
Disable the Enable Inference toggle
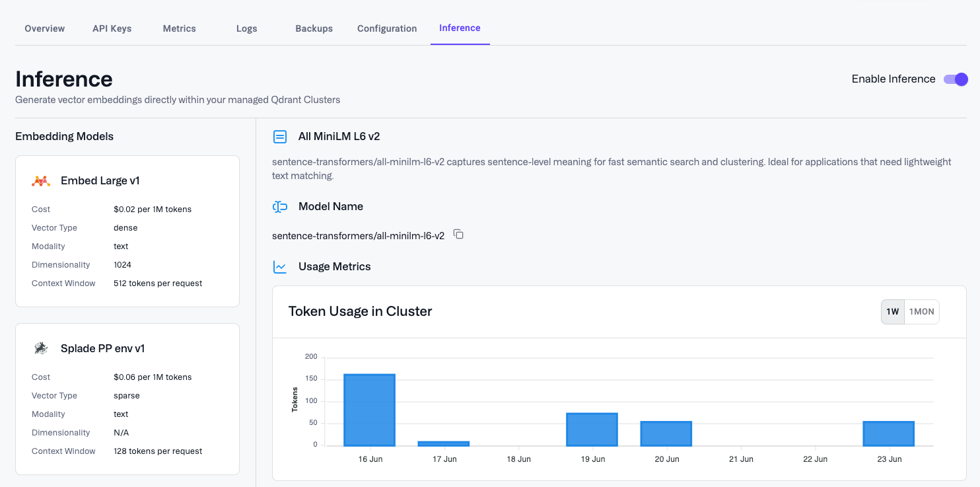(956, 79)
